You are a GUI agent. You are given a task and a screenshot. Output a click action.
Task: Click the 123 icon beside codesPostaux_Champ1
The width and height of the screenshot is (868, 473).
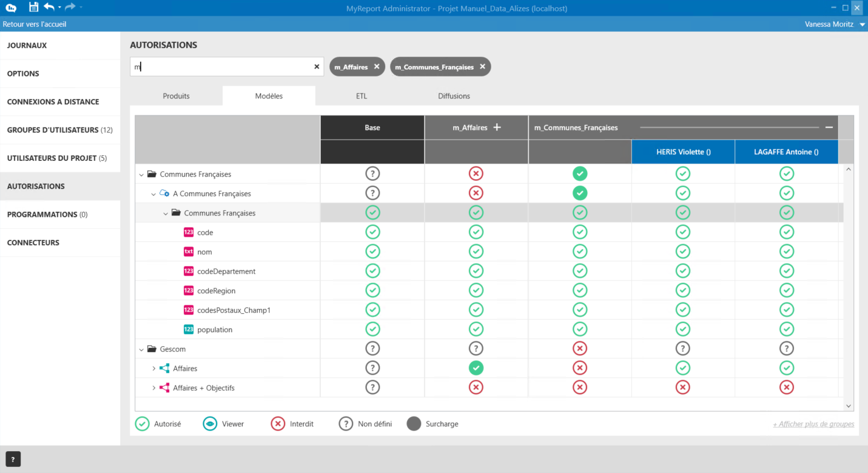pyautogui.click(x=189, y=310)
